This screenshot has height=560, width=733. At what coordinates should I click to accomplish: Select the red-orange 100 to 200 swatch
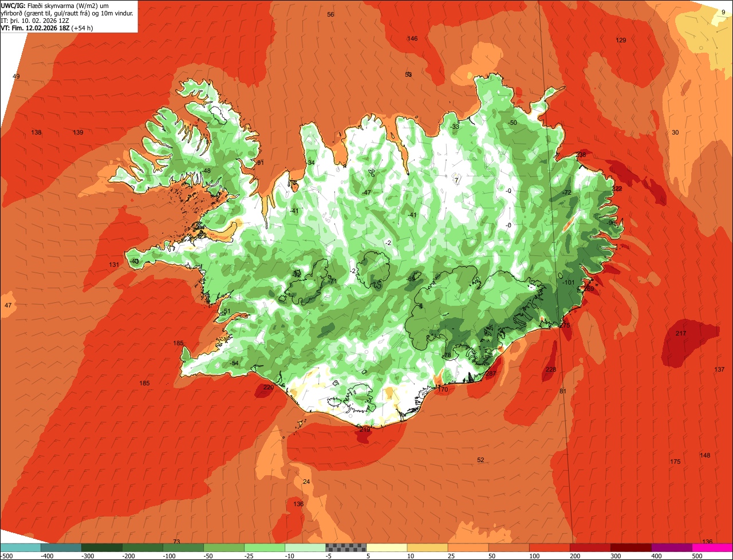point(550,547)
